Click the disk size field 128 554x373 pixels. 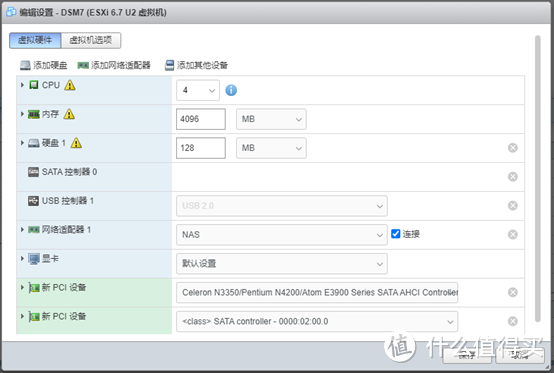tap(201, 148)
